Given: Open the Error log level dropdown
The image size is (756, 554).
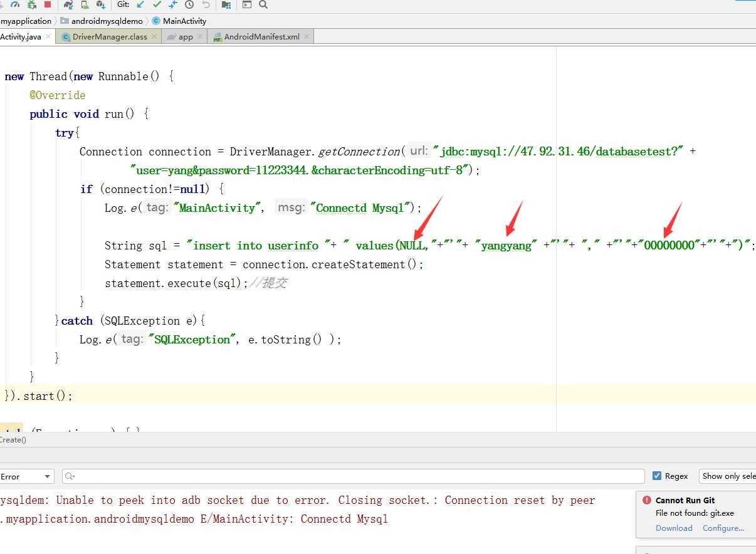Looking at the screenshot, I should (27, 476).
